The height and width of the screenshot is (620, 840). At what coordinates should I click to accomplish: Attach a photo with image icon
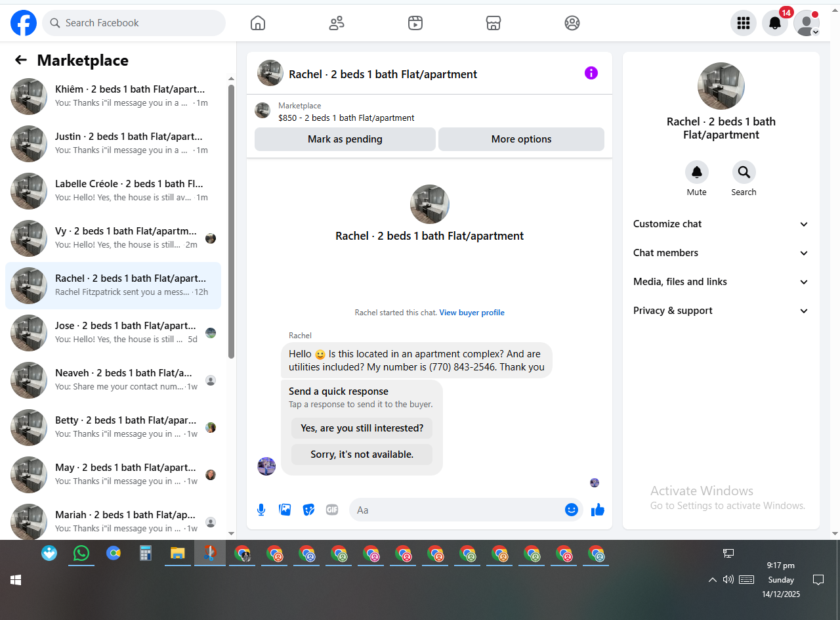point(285,510)
